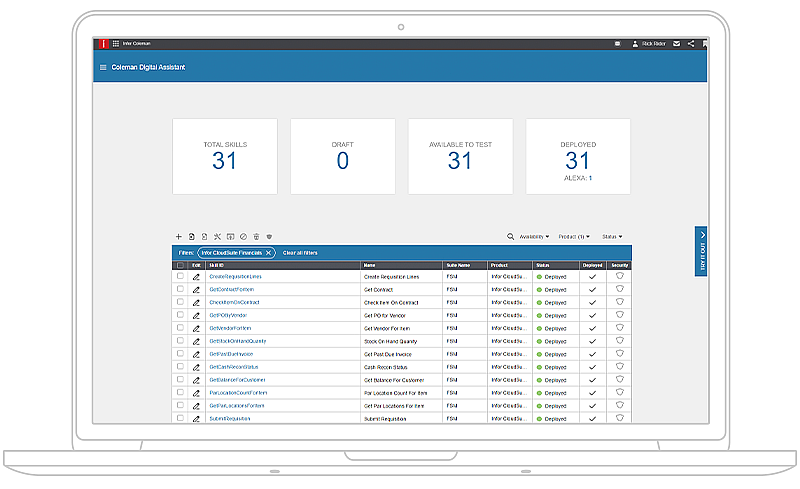Screen dimensions: 800x489
Task: Expand the Availability filter dropdown
Action: [535, 237]
